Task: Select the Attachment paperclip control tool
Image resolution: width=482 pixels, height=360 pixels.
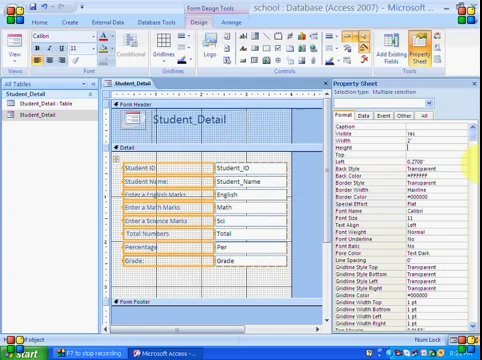Action: click(313, 60)
